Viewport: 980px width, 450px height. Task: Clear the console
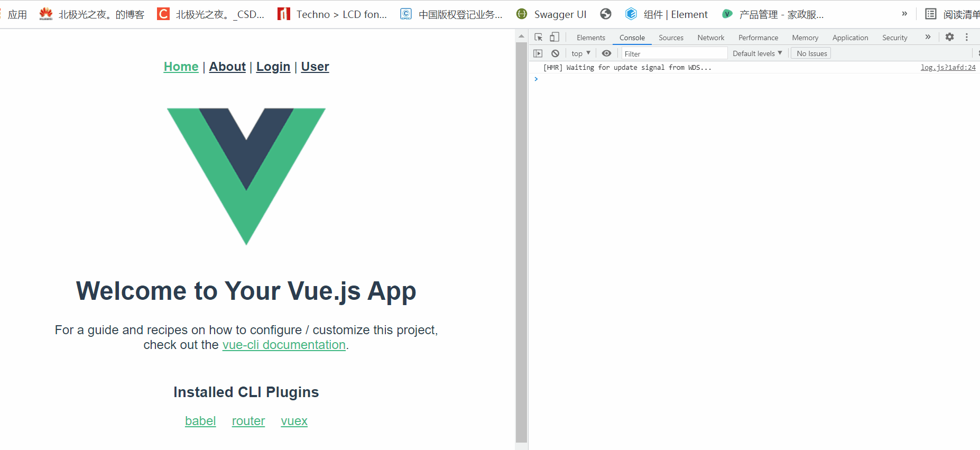(x=555, y=53)
